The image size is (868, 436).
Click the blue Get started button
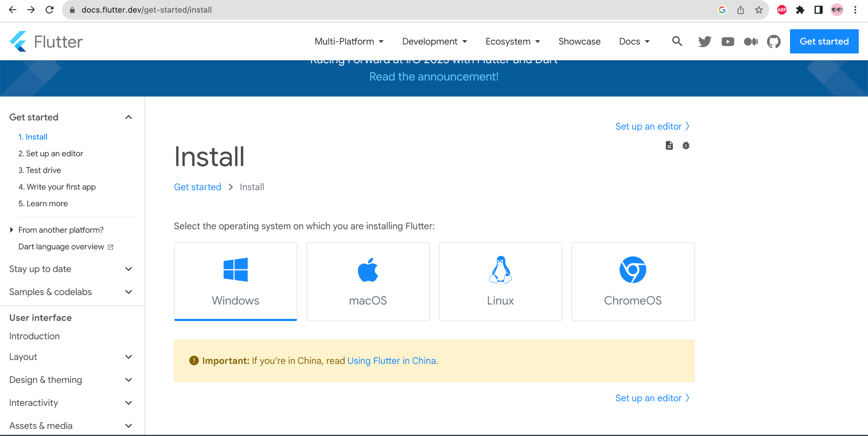[x=824, y=42]
